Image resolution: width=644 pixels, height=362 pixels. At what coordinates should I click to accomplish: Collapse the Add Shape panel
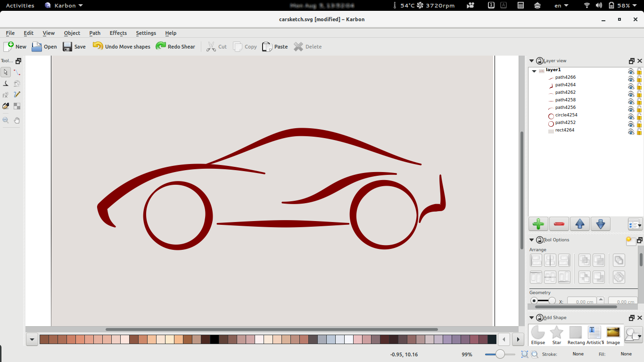pyautogui.click(x=531, y=317)
